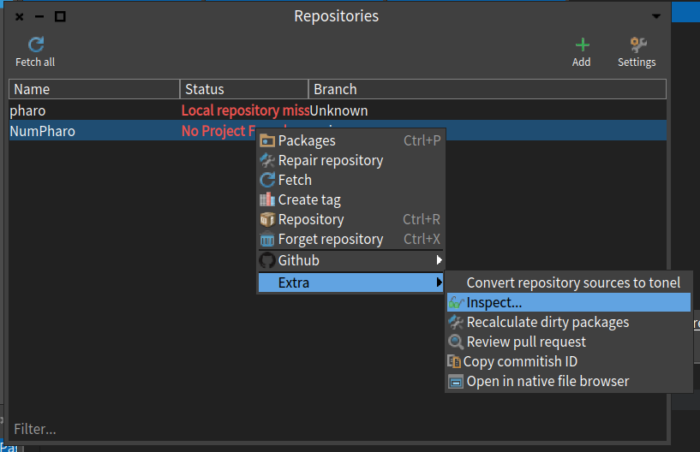Click the Packages folder icon
Screen dimensions: 700x452
[x=267, y=141]
